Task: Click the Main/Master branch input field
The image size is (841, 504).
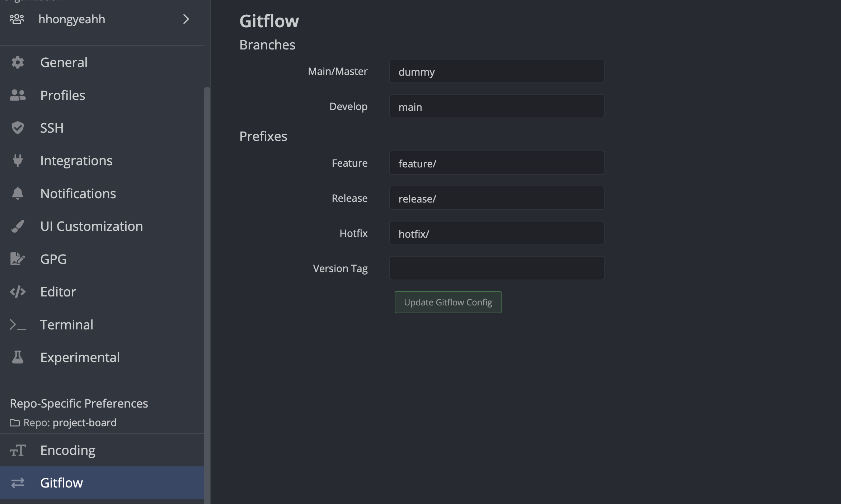Action: tap(497, 71)
